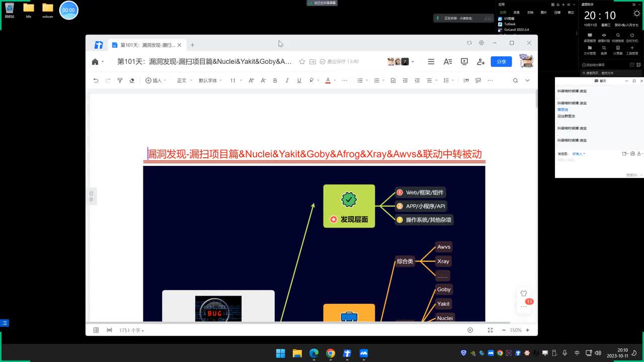Open GoLand 2022.2.4 in app list
This screenshot has height=362, width=644.
click(513, 30)
